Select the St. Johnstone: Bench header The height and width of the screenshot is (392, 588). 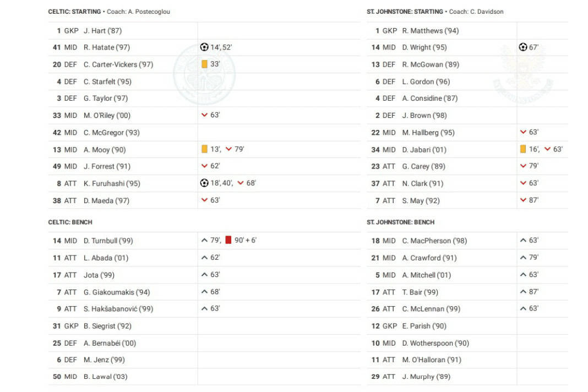pos(400,222)
